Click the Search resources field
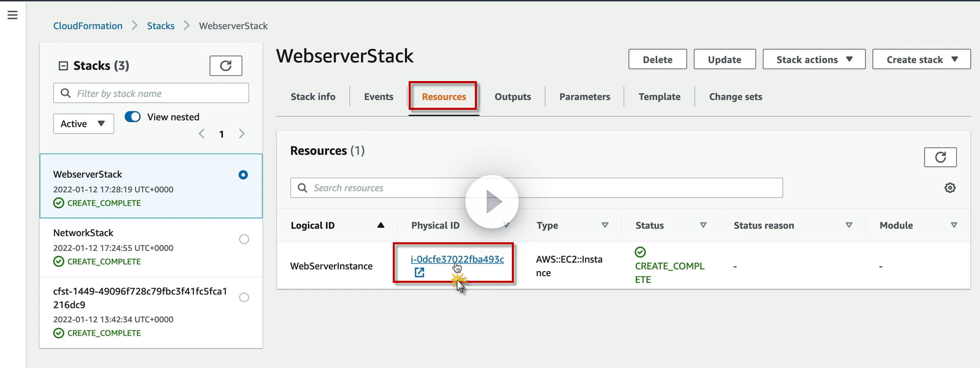The image size is (980, 368). tap(536, 188)
